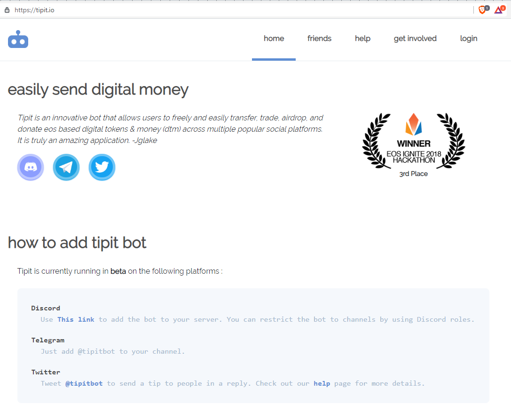This screenshot has height=420, width=511.
Task: Click the Telegram section label
Action: (x=48, y=340)
